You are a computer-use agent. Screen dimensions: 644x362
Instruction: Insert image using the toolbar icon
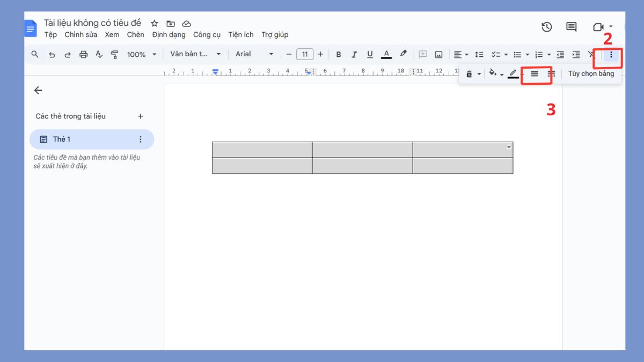point(438,54)
